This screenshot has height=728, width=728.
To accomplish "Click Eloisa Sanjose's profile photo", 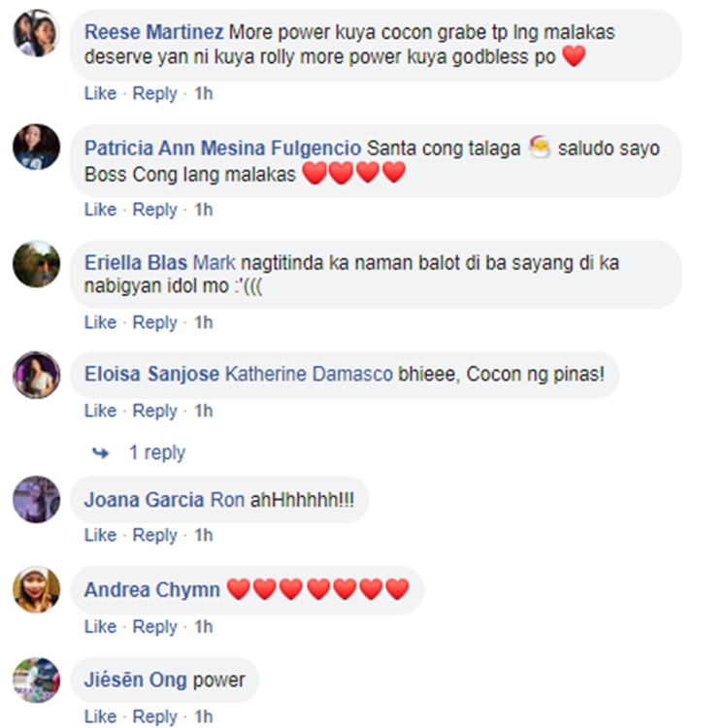I will point(36,375).
